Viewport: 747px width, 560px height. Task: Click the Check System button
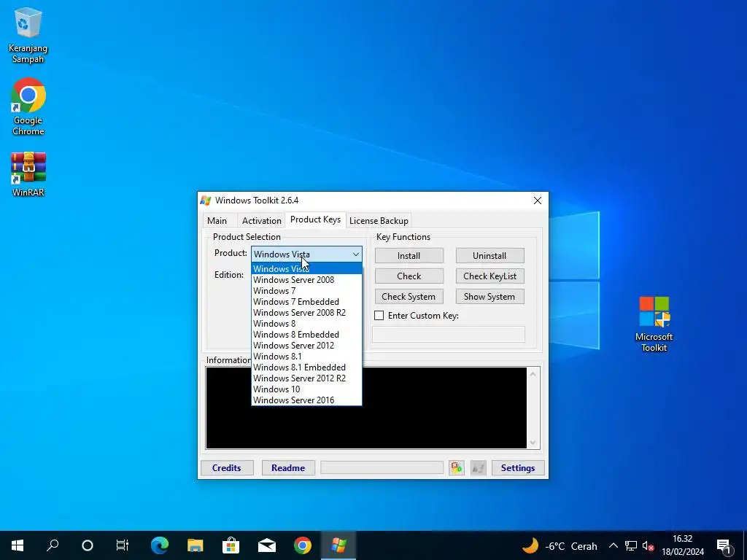tap(409, 297)
